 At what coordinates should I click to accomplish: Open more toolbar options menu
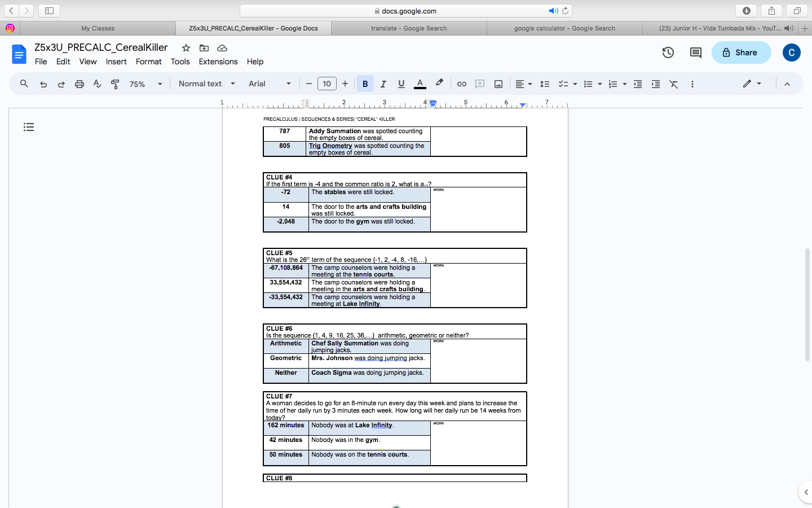[692, 84]
